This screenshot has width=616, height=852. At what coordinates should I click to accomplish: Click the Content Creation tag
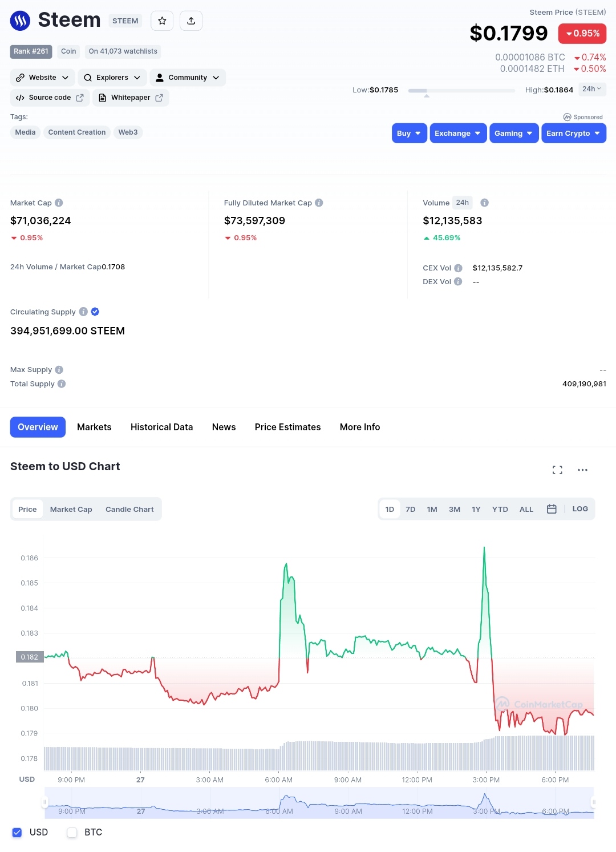pos(77,132)
